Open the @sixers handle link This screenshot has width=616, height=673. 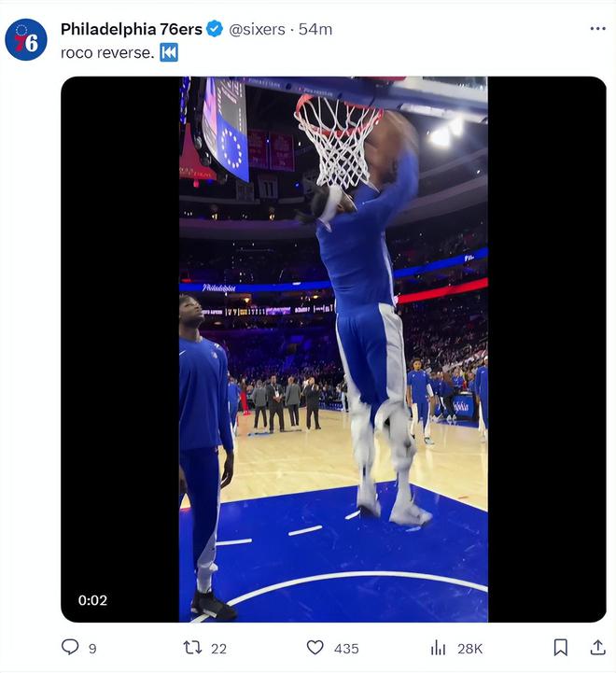(258, 29)
